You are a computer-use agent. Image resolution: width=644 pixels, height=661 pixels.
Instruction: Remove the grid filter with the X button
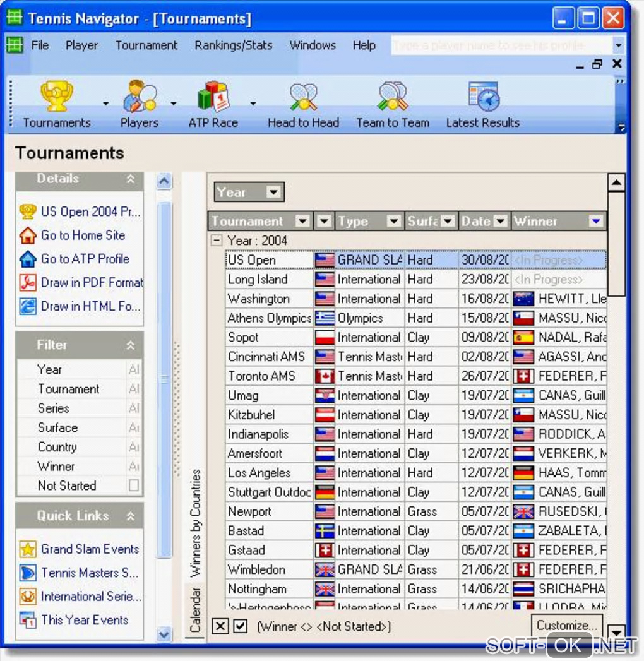tap(220, 626)
